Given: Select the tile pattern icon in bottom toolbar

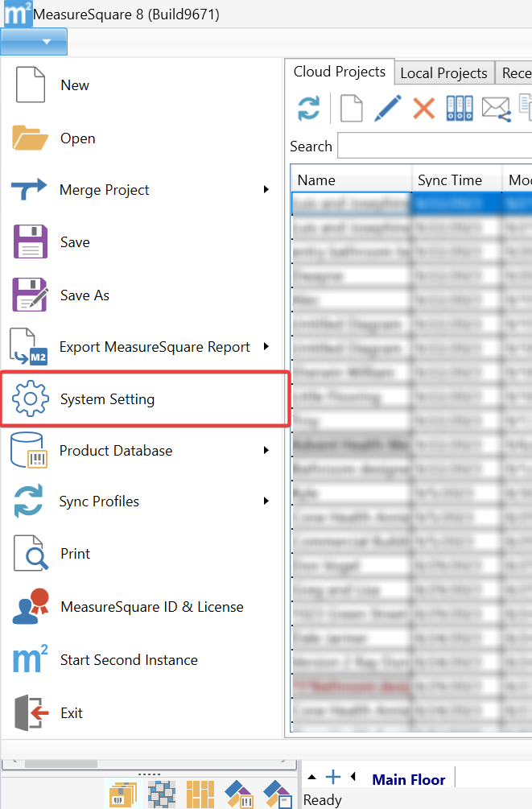Looking at the screenshot, I should point(162,795).
